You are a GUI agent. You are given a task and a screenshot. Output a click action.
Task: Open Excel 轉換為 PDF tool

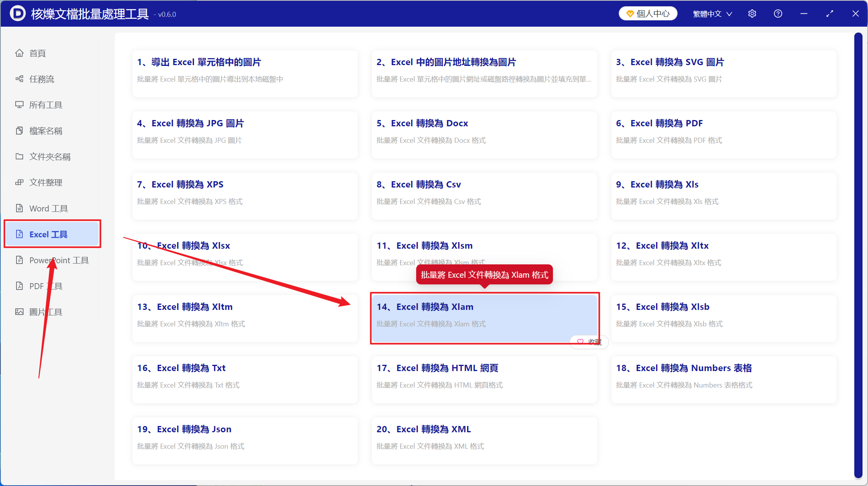coord(724,135)
